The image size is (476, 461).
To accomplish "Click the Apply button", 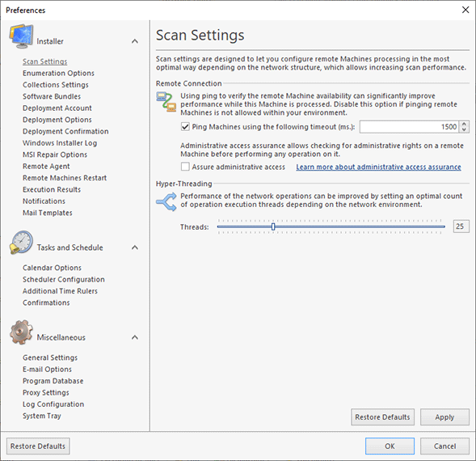I will (444, 417).
